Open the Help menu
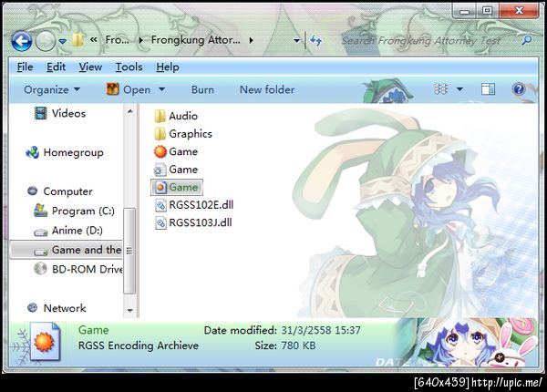The width and height of the screenshot is (547, 392). [x=168, y=67]
